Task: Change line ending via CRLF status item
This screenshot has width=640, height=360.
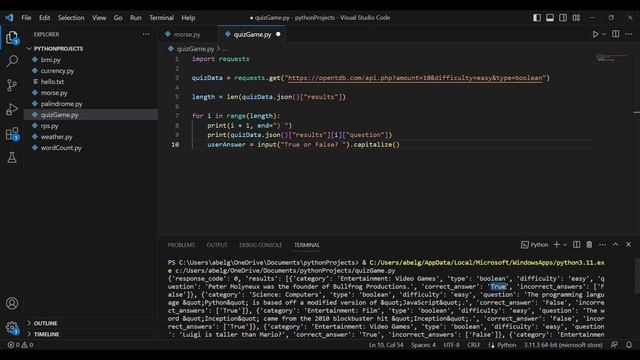Action: coord(473,345)
